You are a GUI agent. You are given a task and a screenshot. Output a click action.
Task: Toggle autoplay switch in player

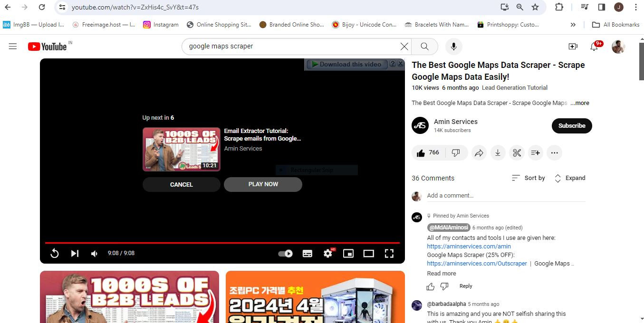(x=285, y=253)
